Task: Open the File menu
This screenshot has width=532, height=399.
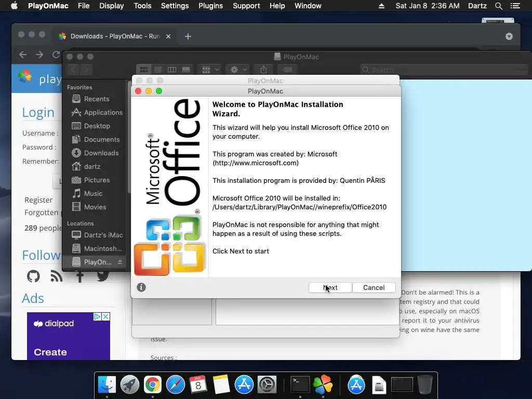Action: tap(84, 6)
